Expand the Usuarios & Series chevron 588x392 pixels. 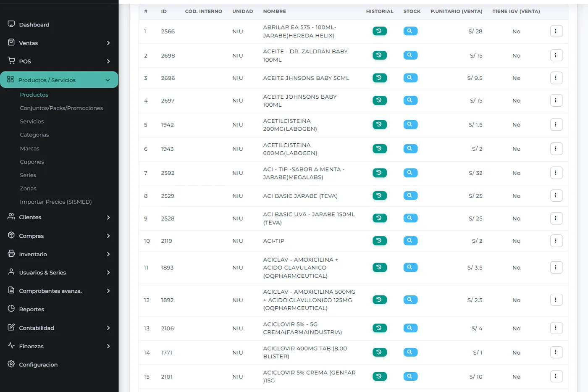(108, 272)
